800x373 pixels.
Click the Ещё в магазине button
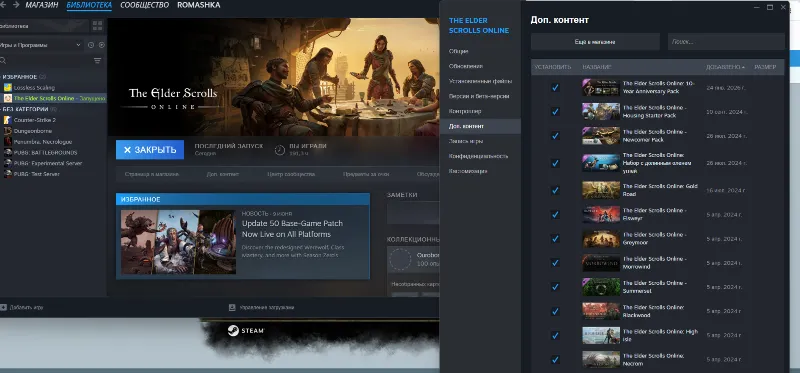tap(595, 42)
